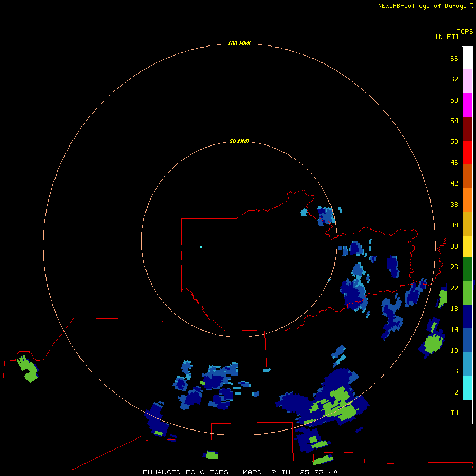Click the legend value 38
Viewport: 476px width, 476px height.
click(454, 204)
